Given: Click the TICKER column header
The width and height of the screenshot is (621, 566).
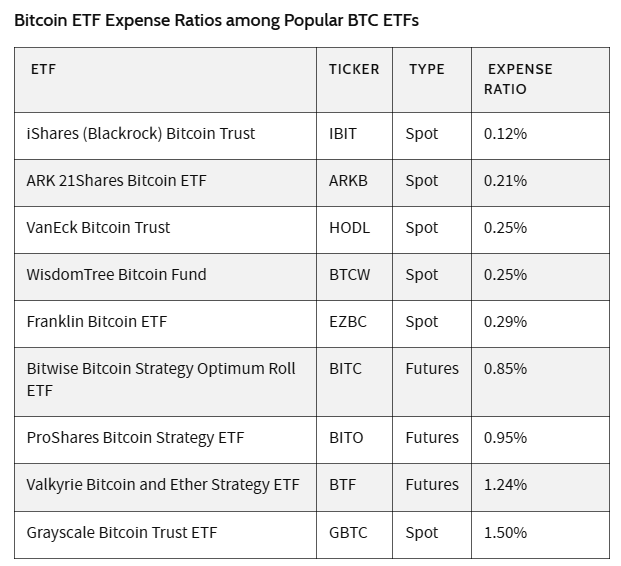Looking at the screenshot, I should tap(354, 70).
